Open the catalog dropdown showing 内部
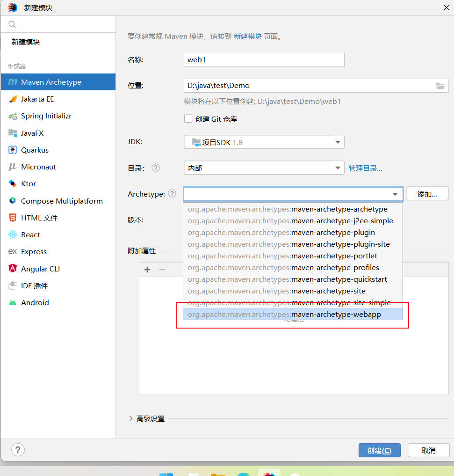This screenshot has width=454, height=476. [264, 168]
